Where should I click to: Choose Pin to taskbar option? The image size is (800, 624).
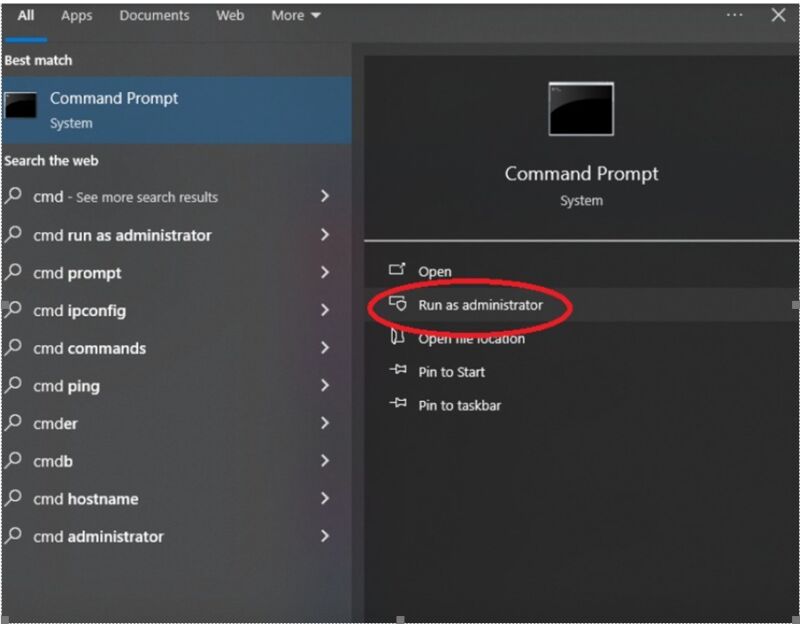tap(459, 405)
